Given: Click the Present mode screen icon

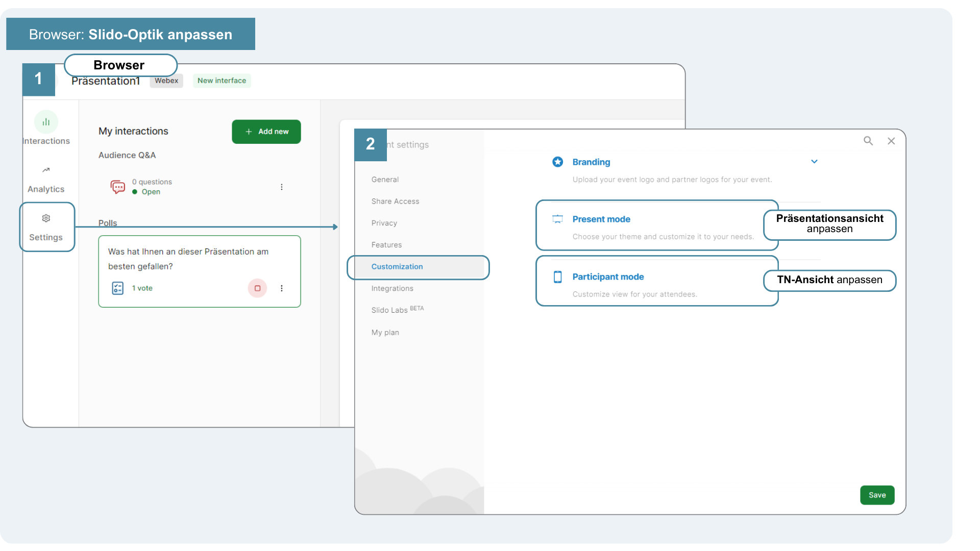Looking at the screenshot, I should [558, 219].
